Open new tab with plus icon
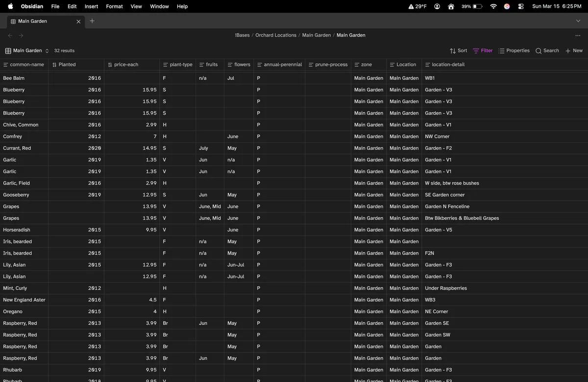Image resolution: width=588 pixels, height=382 pixels. pyautogui.click(x=92, y=21)
